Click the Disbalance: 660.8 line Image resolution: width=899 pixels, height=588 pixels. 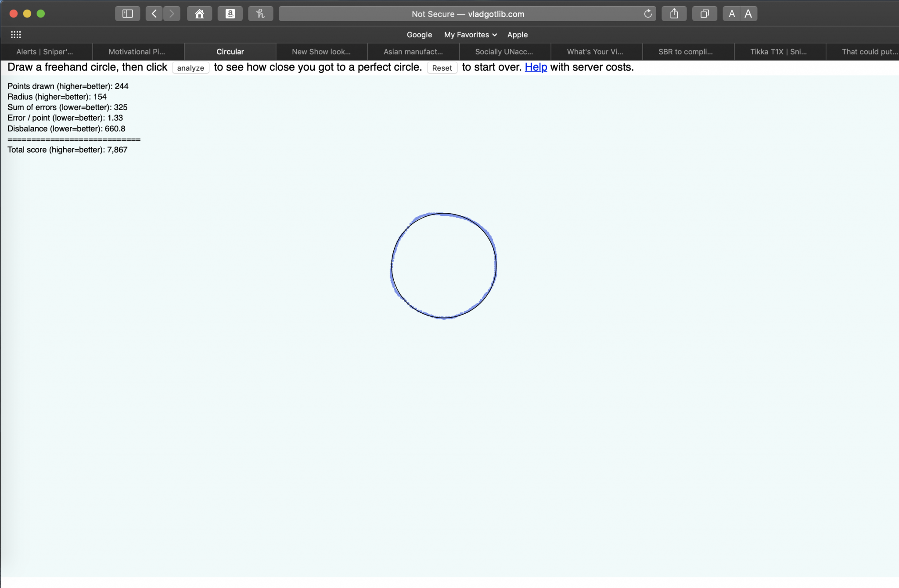pyautogui.click(x=66, y=129)
